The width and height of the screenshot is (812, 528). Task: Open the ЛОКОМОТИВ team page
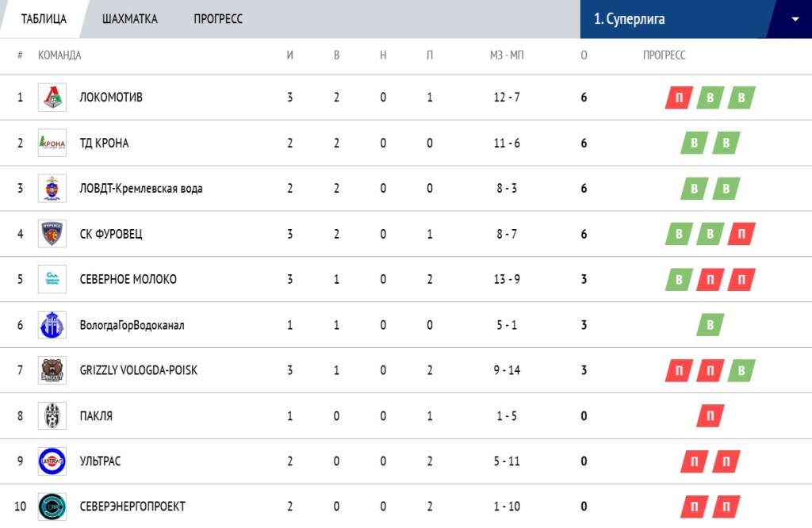[111, 98]
